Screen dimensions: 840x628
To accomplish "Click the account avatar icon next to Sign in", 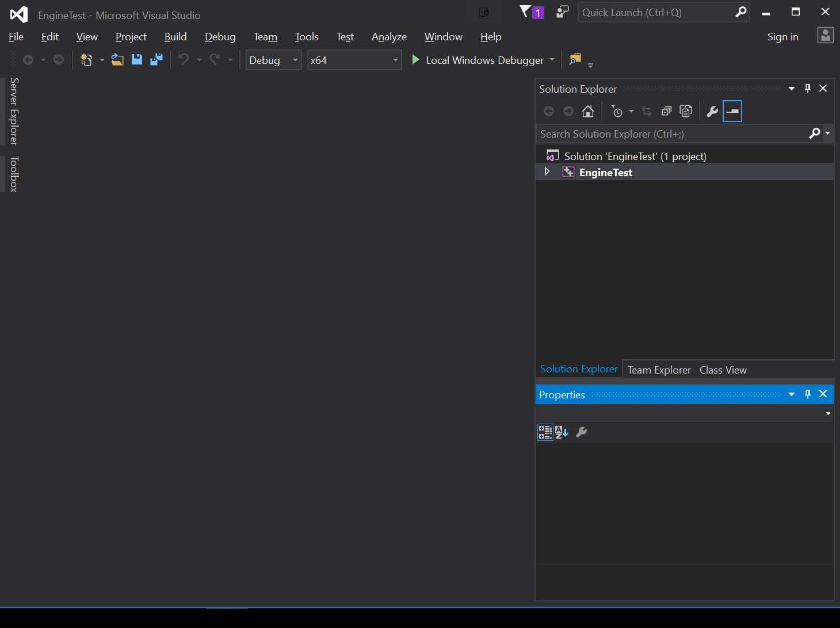I will 826,36.
